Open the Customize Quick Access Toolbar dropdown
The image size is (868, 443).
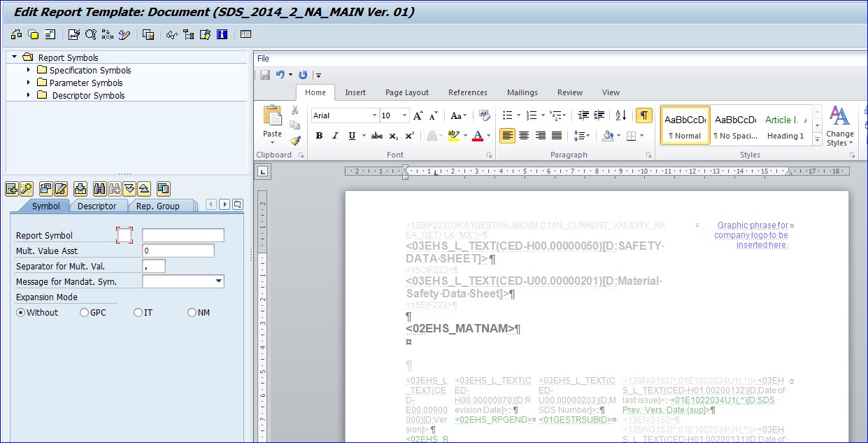[318, 75]
